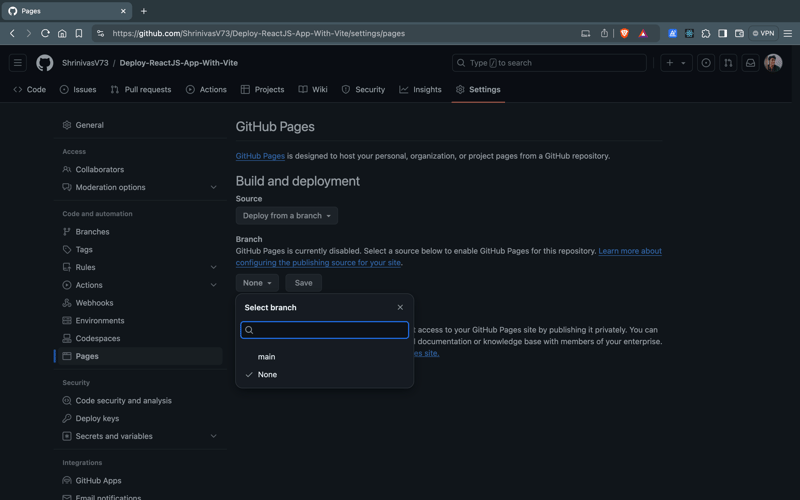Switch to the Issues tab
Viewport: 800px width, 500px height.
(x=78, y=89)
